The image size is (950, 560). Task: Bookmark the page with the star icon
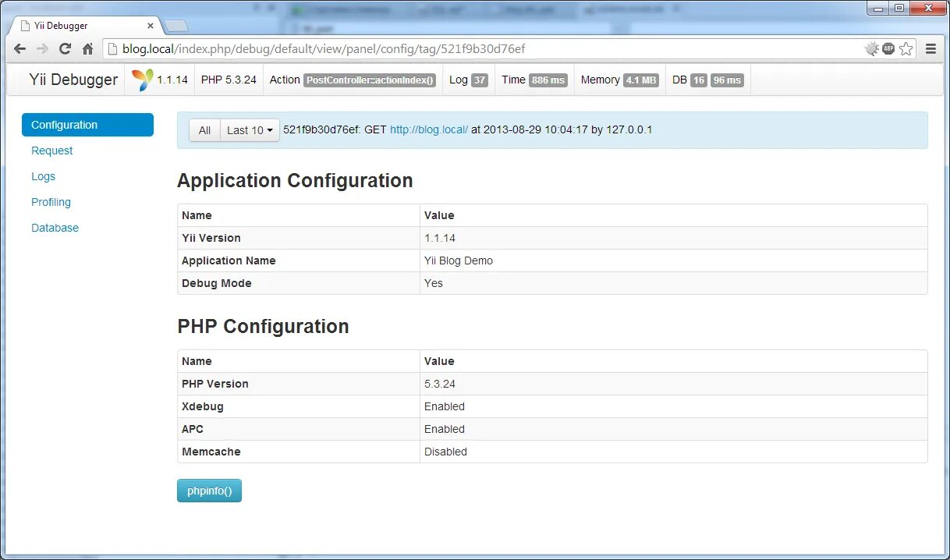906,48
